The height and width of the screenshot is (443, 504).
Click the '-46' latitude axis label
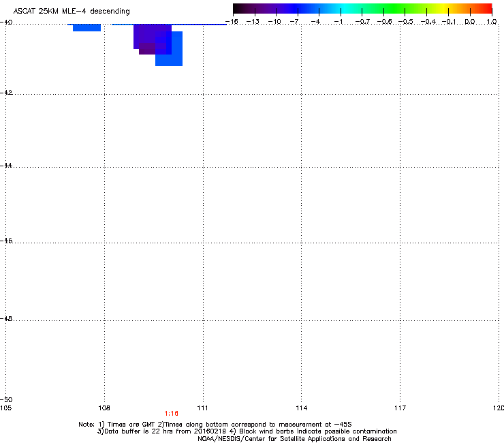(x=6, y=241)
